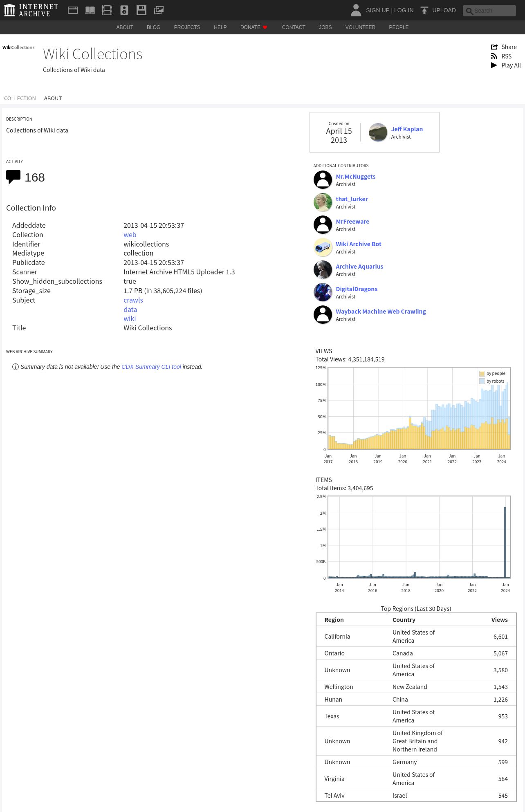Click Archive Aquarius avatar image
Image resolution: width=525 pixels, height=812 pixels.
click(x=323, y=270)
